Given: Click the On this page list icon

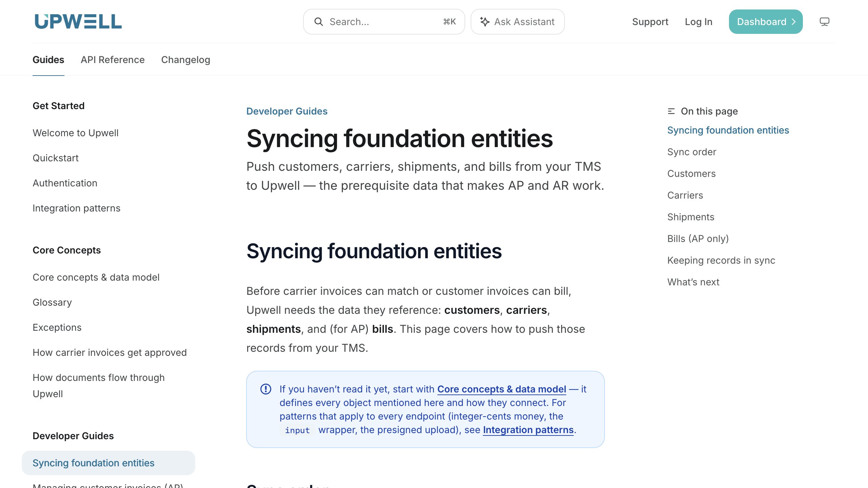Looking at the screenshot, I should (x=671, y=111).
